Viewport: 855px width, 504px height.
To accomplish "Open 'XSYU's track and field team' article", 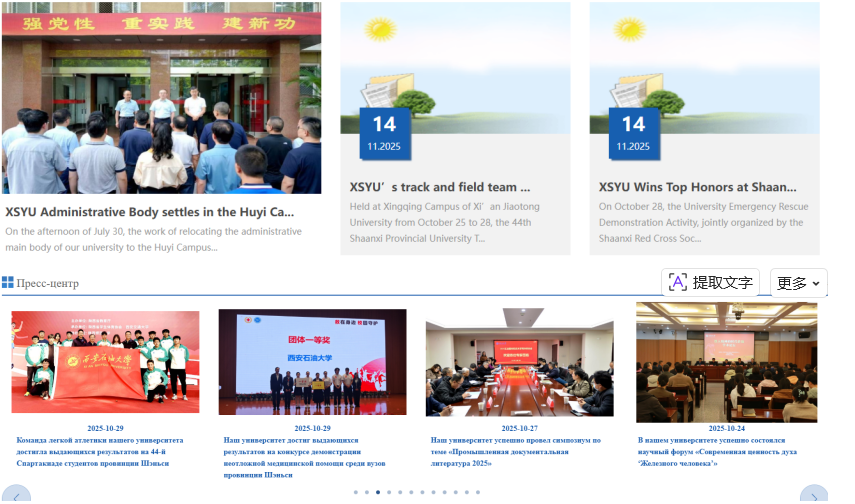I will pyautogui.click(x=440, y=187).
